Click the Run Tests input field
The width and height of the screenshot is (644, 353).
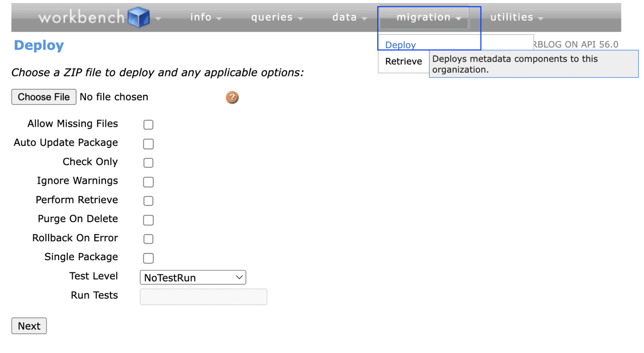203,296
